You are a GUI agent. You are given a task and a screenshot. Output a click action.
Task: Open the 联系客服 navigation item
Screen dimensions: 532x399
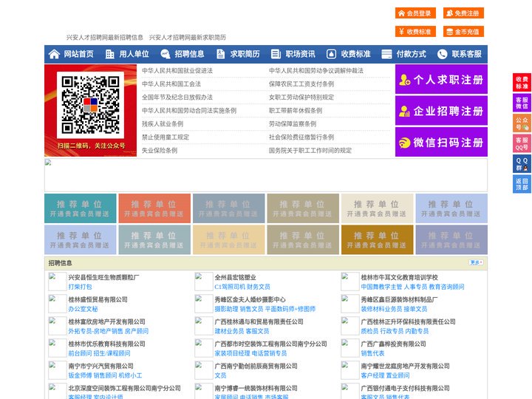[466, 54]
